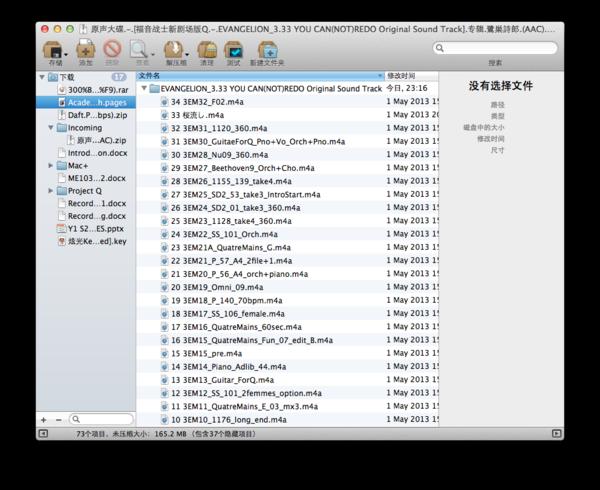Click the Y1 S2...ES.pptx file icon

click(x=61, y=229)
